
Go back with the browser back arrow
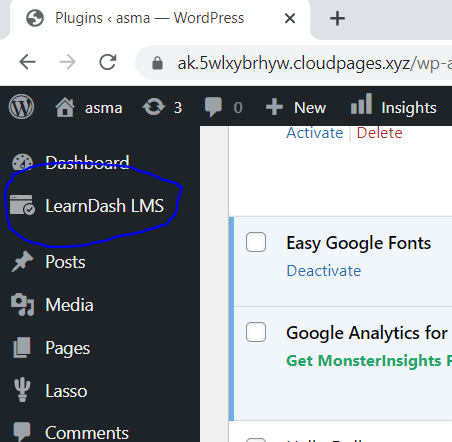point(27,62)
